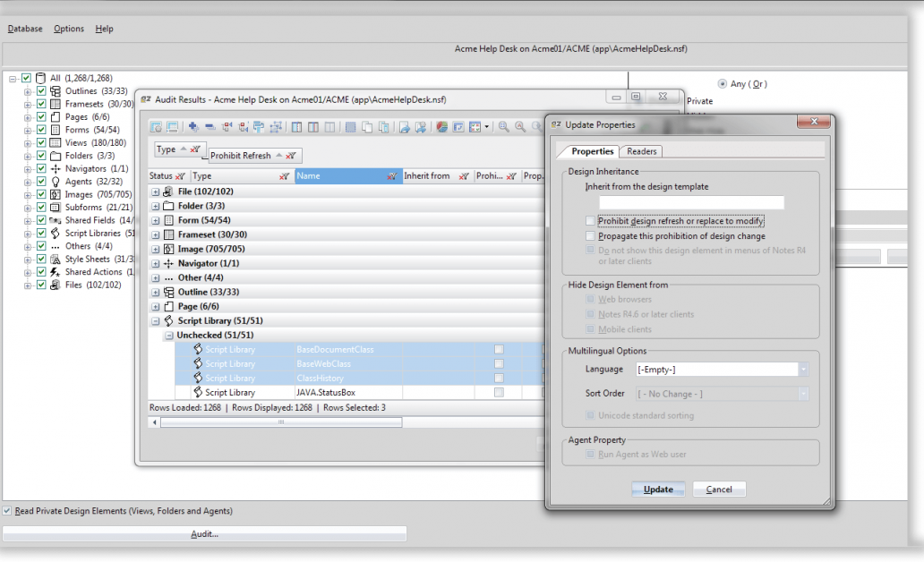The height and width of the screenshot is (562, 924).
Task: Click the filter icon on the Name column
Action: point(392,176)
